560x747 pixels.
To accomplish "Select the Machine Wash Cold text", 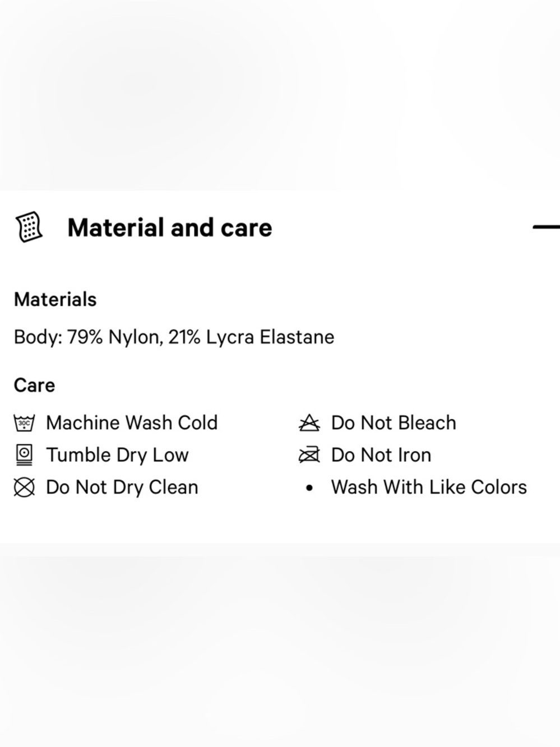I will click(x=132, y=423).
